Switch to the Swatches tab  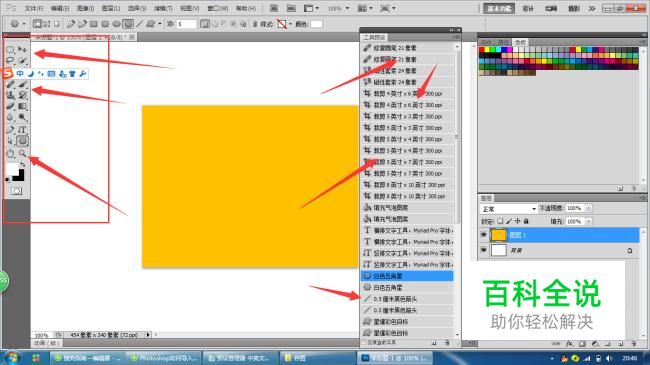[x=520, y=42]
